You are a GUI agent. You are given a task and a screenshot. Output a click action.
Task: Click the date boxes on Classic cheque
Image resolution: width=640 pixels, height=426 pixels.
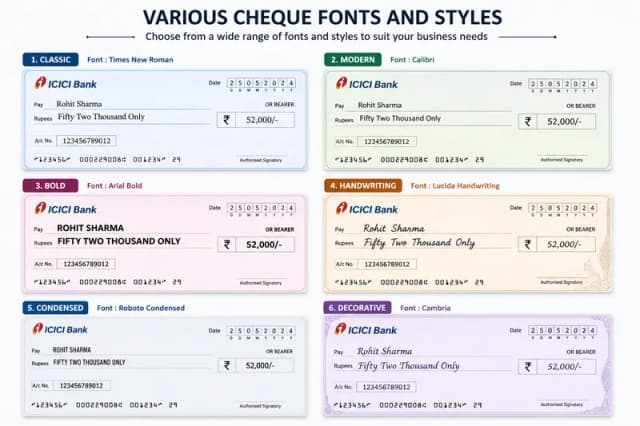pos(261,83)
